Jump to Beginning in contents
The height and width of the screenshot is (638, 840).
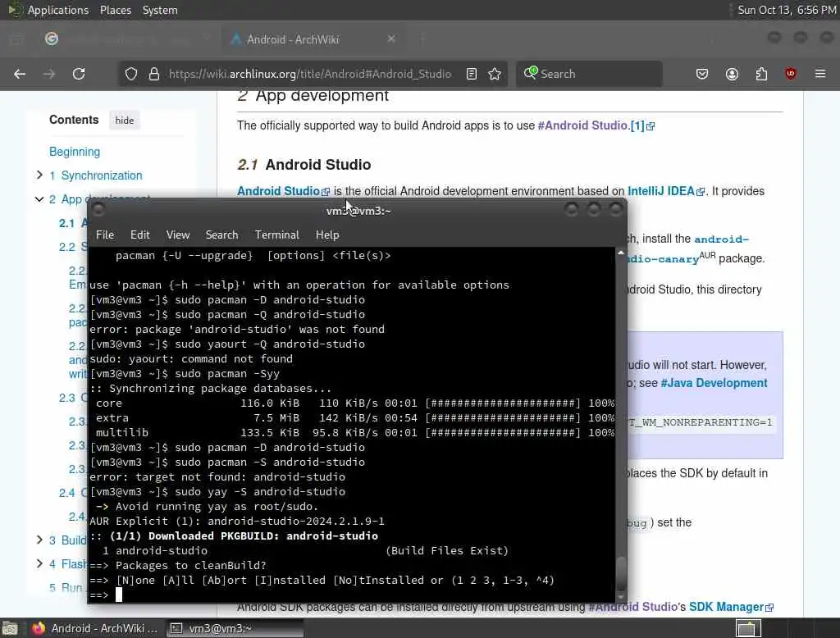[75, 152]
